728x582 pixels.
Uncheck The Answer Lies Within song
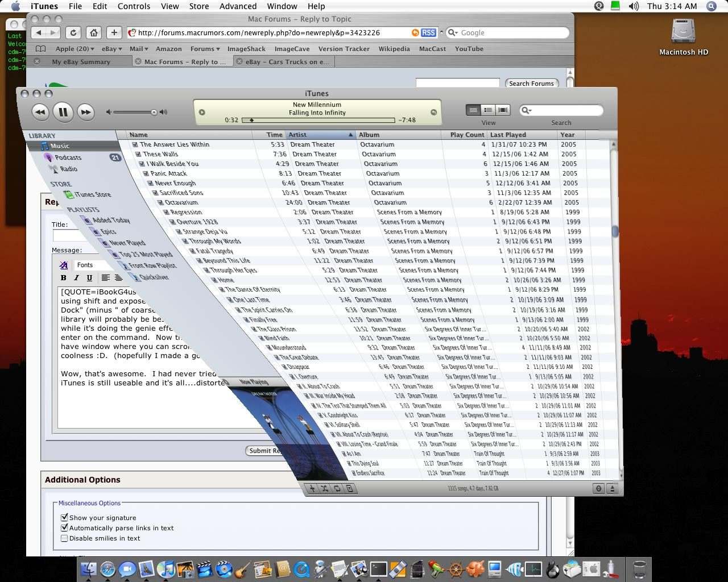tap(135, 144)
